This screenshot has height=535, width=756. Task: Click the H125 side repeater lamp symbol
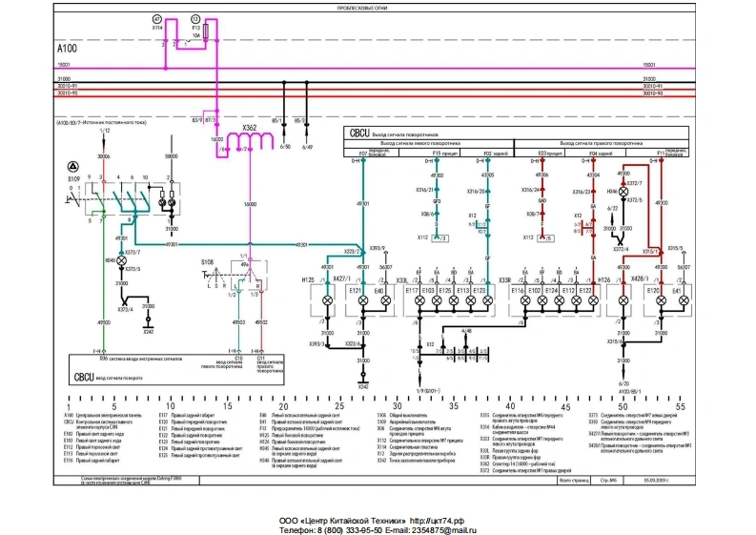[328, 301]
